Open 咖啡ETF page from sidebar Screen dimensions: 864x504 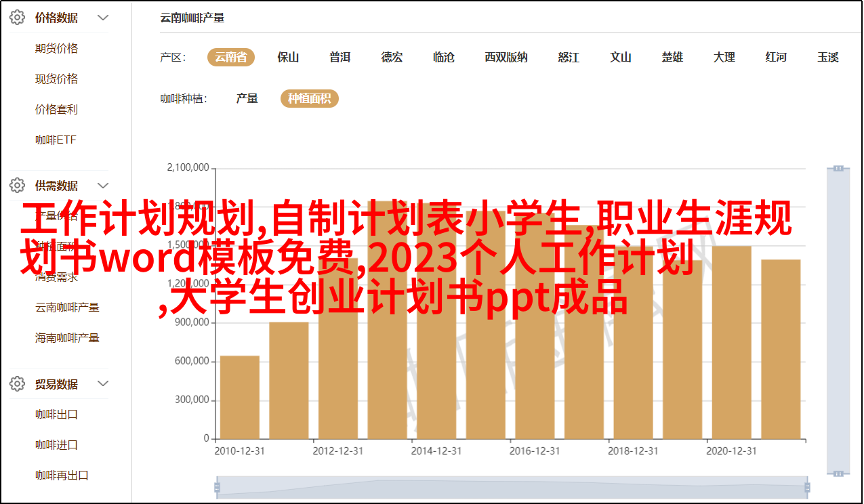coord(56,140)
